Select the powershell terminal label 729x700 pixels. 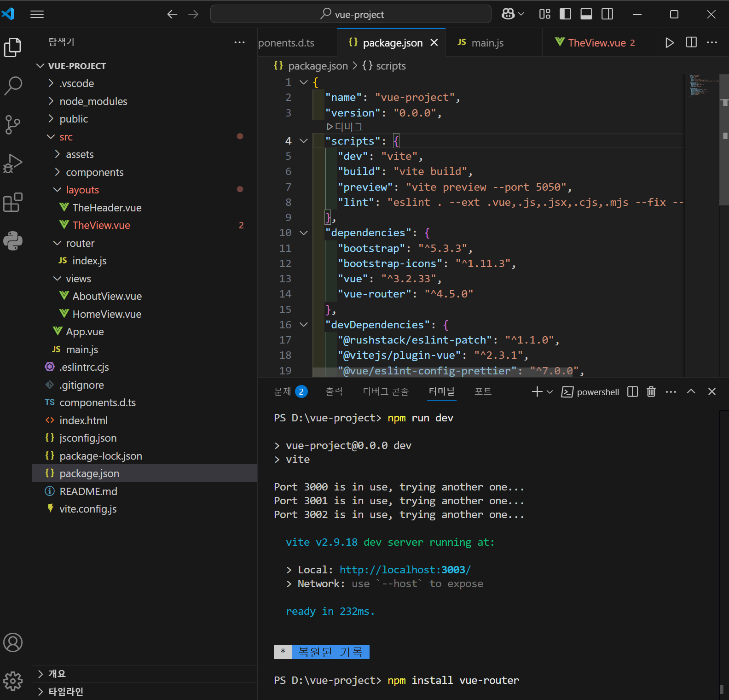pyautogui.click(x=590, y=392)
